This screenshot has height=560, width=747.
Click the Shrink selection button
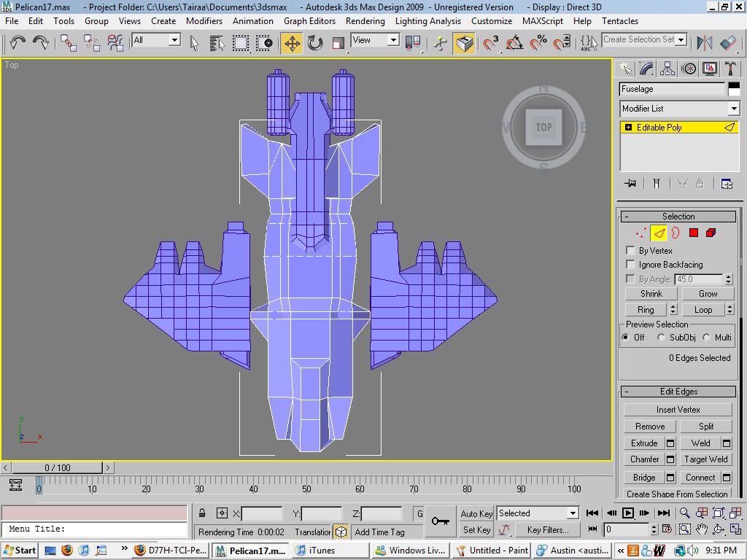(x=651, y=294)
